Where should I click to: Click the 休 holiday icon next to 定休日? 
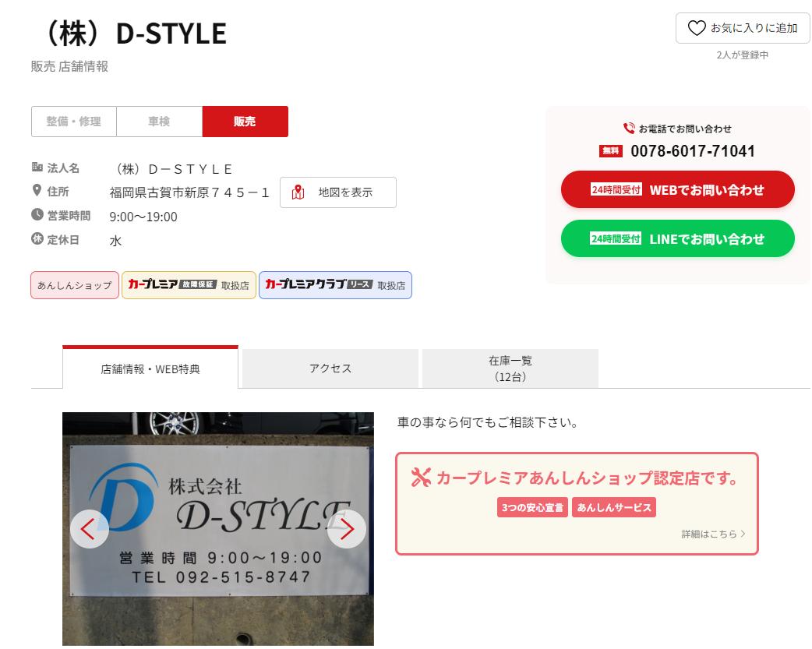coord(37,238)
